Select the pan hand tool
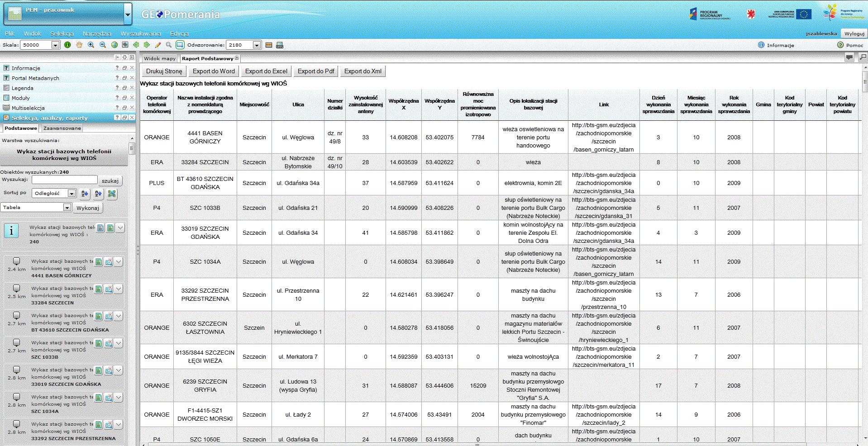The image size is (868, 446). (79, 45)
